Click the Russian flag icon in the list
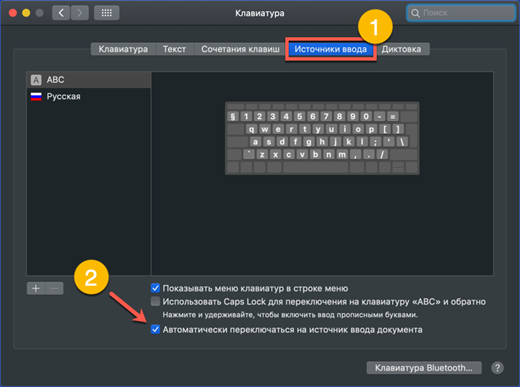 point(36,97)
